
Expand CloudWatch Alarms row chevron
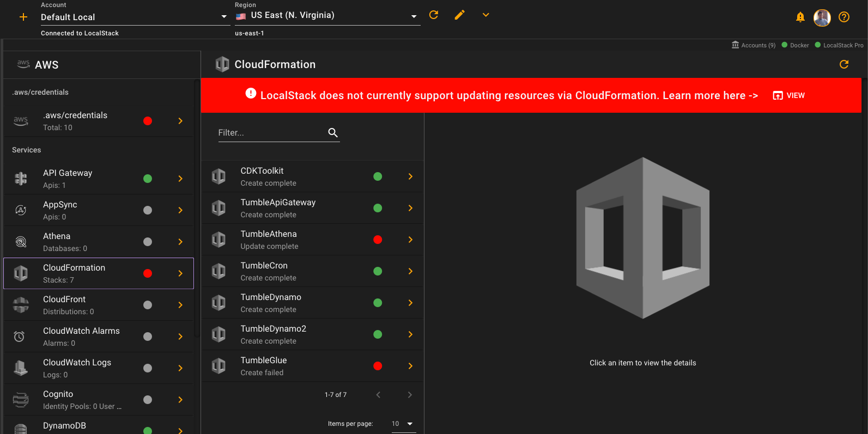180,337
